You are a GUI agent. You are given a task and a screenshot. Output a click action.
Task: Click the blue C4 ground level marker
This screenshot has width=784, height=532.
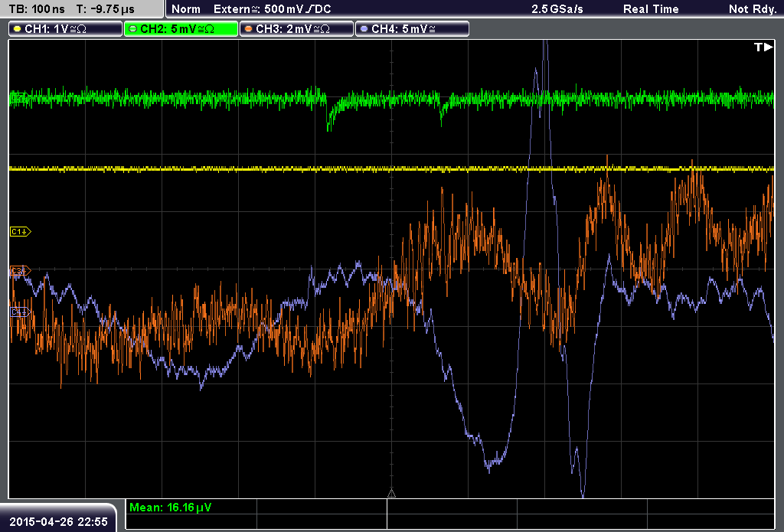[21, 312]
